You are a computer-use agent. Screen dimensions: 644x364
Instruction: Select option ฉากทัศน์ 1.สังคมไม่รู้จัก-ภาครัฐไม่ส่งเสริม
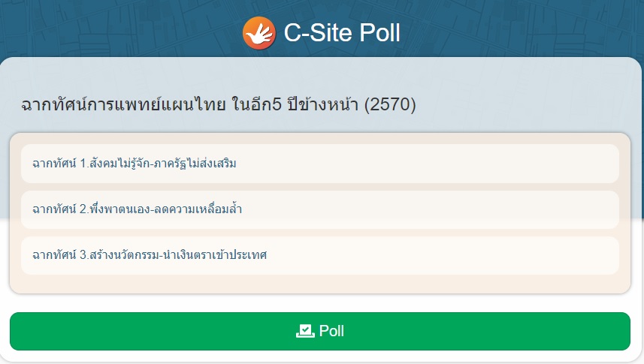point(320,164)
